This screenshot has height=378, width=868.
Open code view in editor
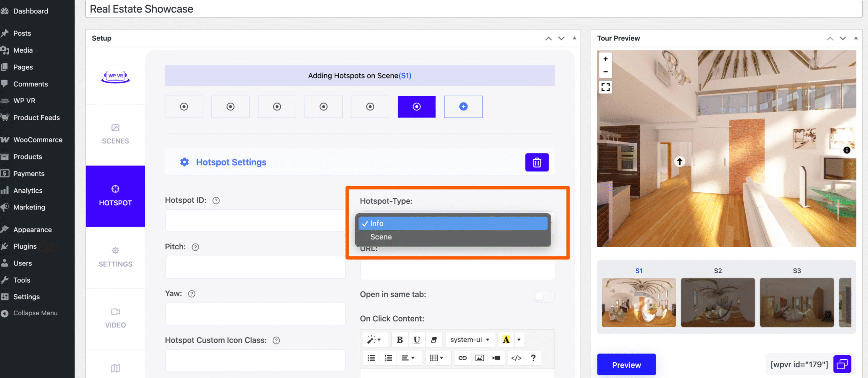[516, 358]
